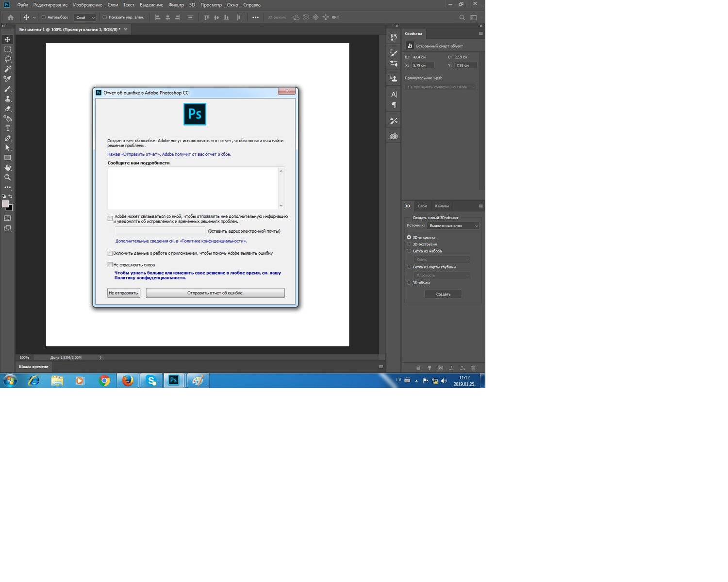Select the Paint Bucket tool
The width and height of the screenshot is (728, 582).
(x=7, y=118)
